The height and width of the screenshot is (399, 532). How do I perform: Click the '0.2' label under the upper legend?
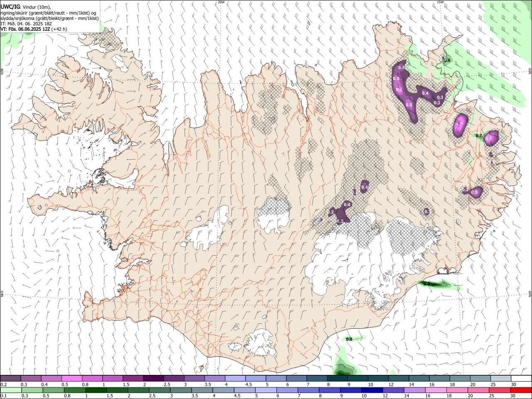click(4, 384)
